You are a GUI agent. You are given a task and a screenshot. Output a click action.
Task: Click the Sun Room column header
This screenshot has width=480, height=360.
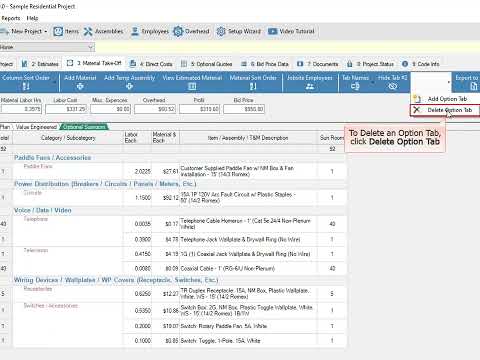coord(332,138)
